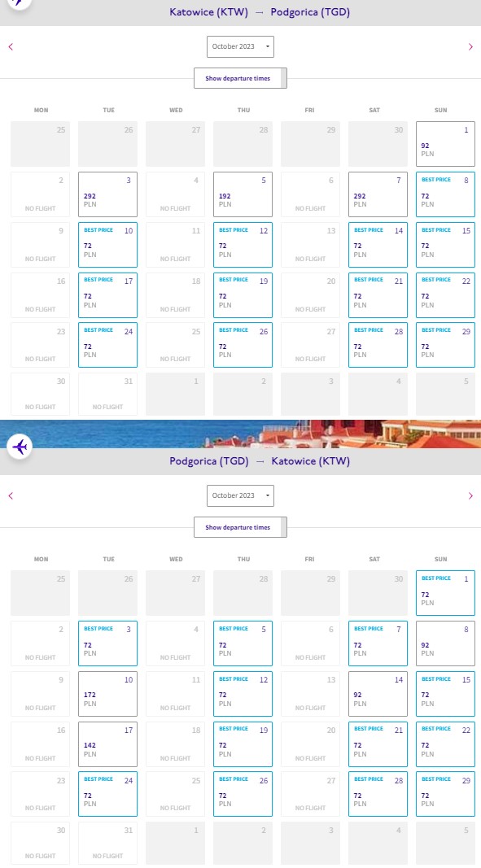Select outbound best price October 19
481x868 pixels.
(243, 295)
